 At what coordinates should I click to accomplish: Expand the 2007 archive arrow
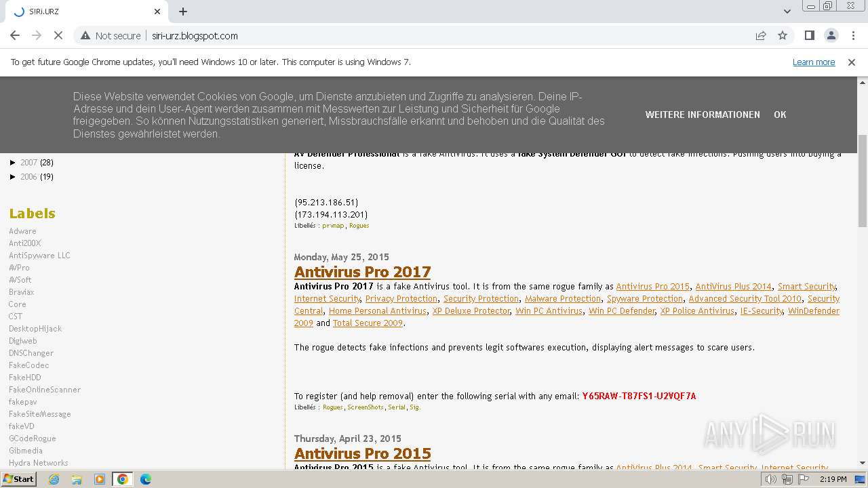coord(13,163)
